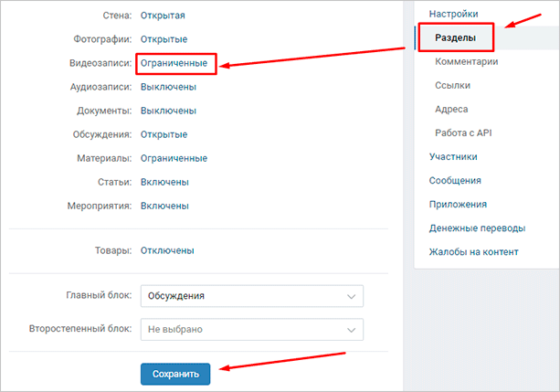Open Настройки in the side menu
The width and height of the screenshot is (560, 392).
pyautogui.click(x=453, y=14)
